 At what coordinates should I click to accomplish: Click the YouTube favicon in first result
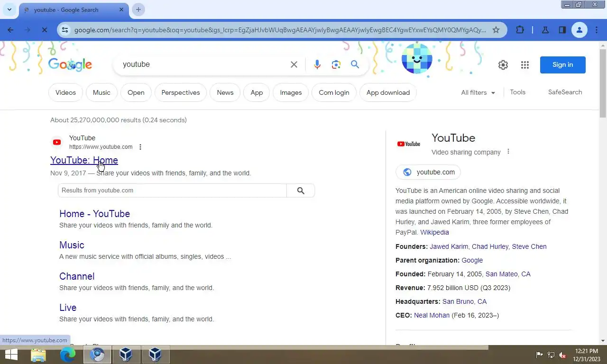pos(57,142)
